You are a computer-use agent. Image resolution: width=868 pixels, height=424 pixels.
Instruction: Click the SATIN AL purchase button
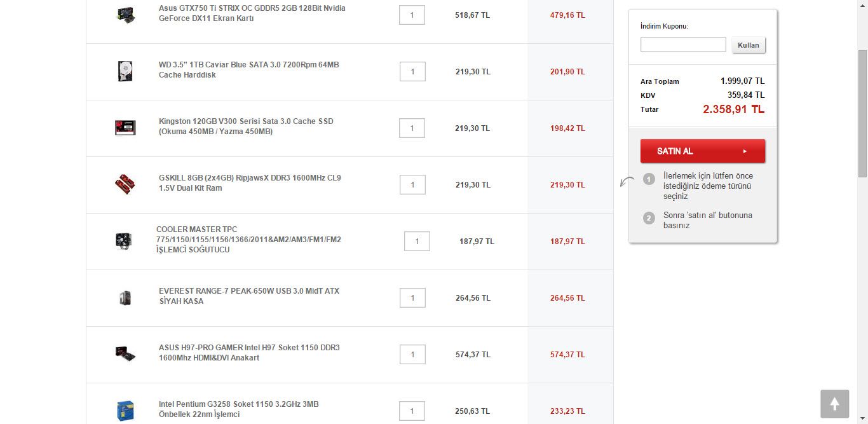[x=702, y=151]
